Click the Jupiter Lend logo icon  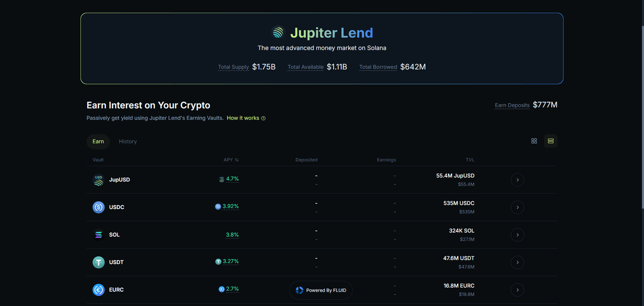278,33
